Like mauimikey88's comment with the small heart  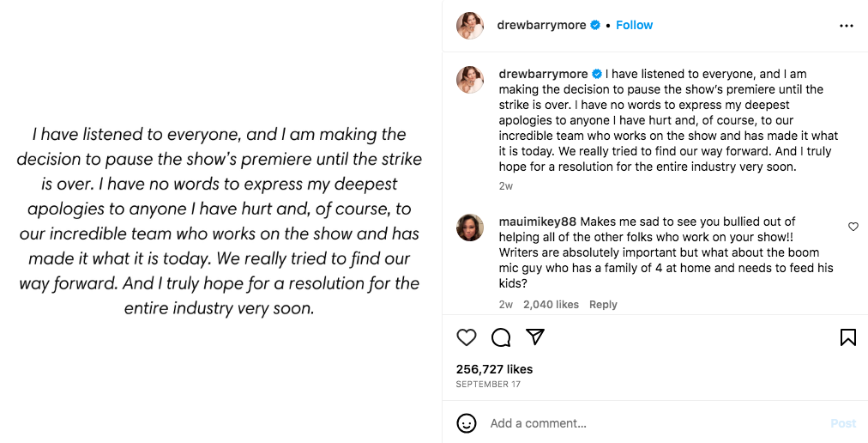coord(853,227)
